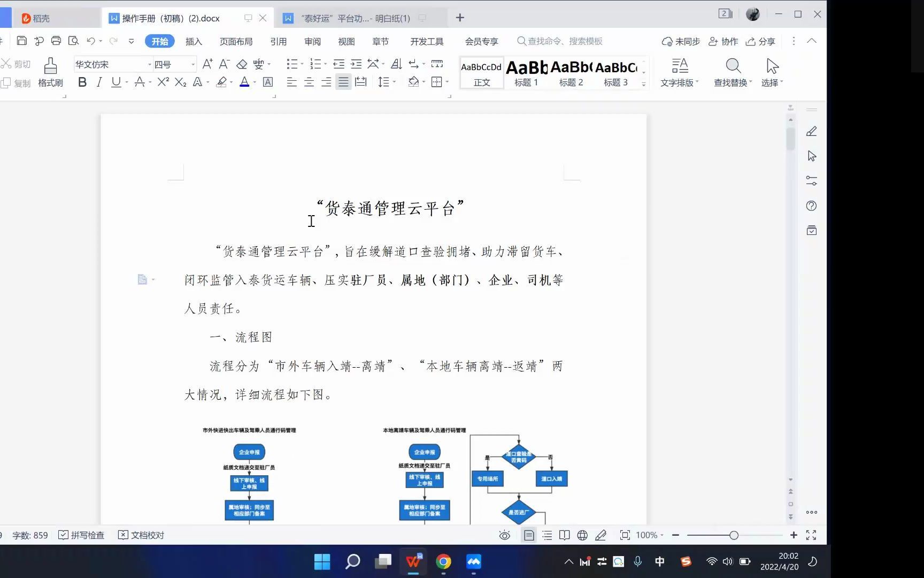Toggle justify alignment

[x=343, y=82]
